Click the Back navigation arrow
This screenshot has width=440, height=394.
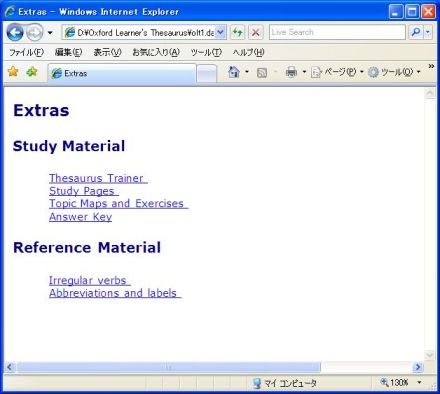pyautogui.click(x=15, y=32)
